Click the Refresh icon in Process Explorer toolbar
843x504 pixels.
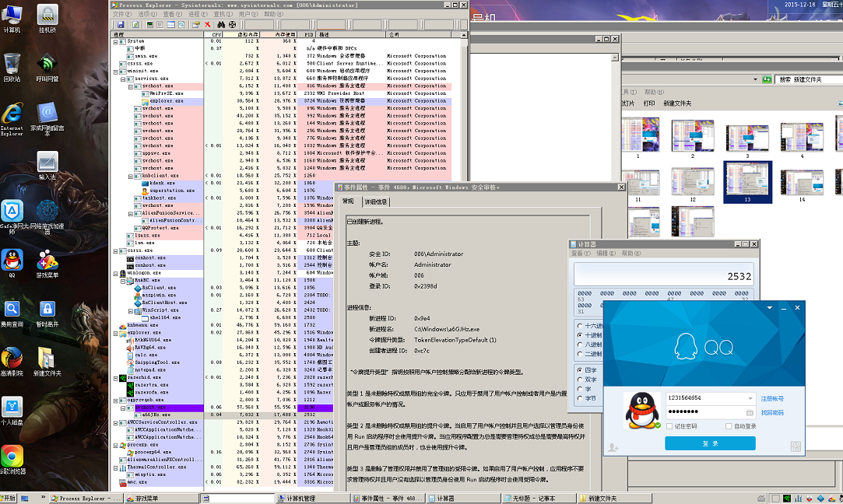pos(135,25)
